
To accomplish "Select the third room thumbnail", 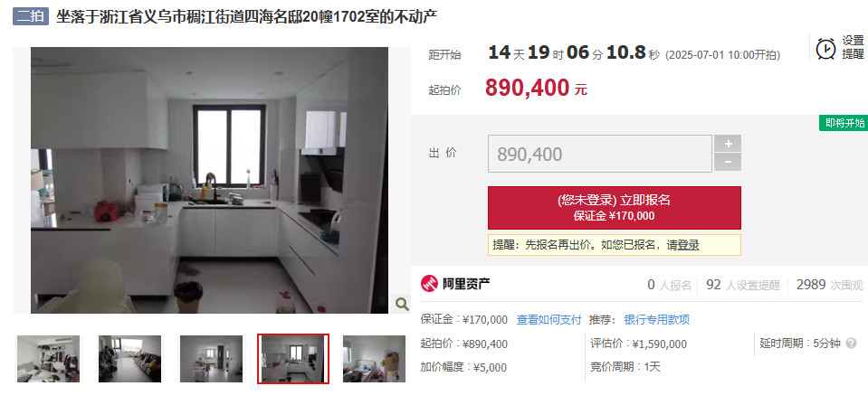I will (212, 359).
